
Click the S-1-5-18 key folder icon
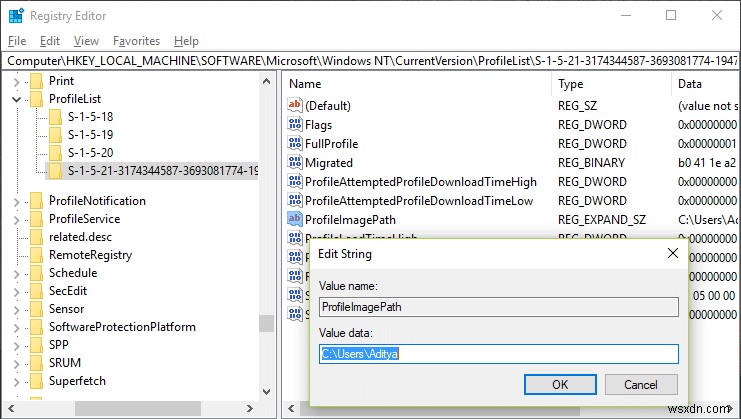point(55,117)
